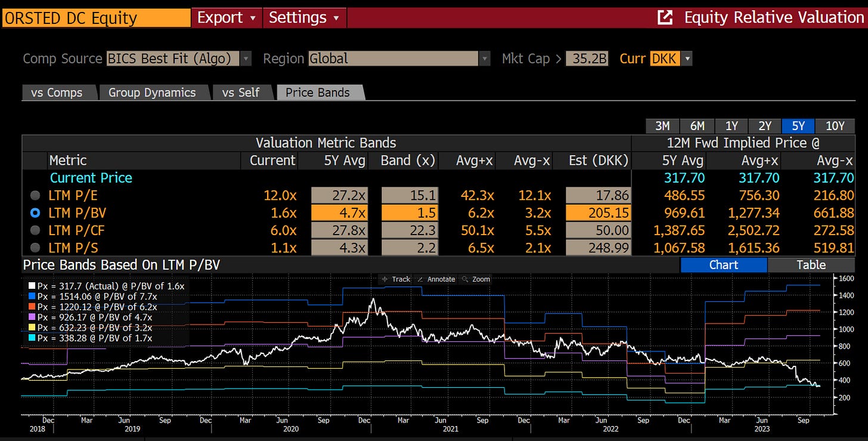The image size is (868, 441).
Task: Open the Equity Relative Valuation pop-out icon
Action: pyautogui.click(x=664, y=17)
